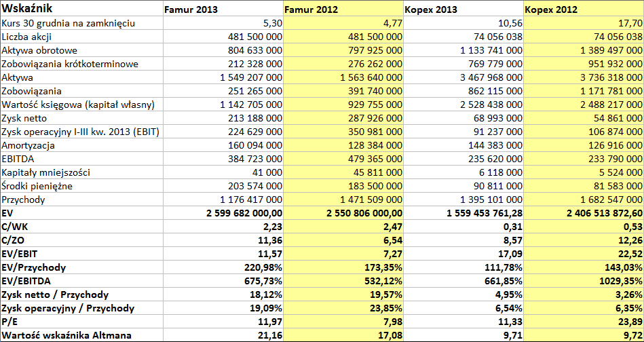Select the Famur 2012 C/WK value 2,47
The image size is (644, 342).
[x=343, y=227]
